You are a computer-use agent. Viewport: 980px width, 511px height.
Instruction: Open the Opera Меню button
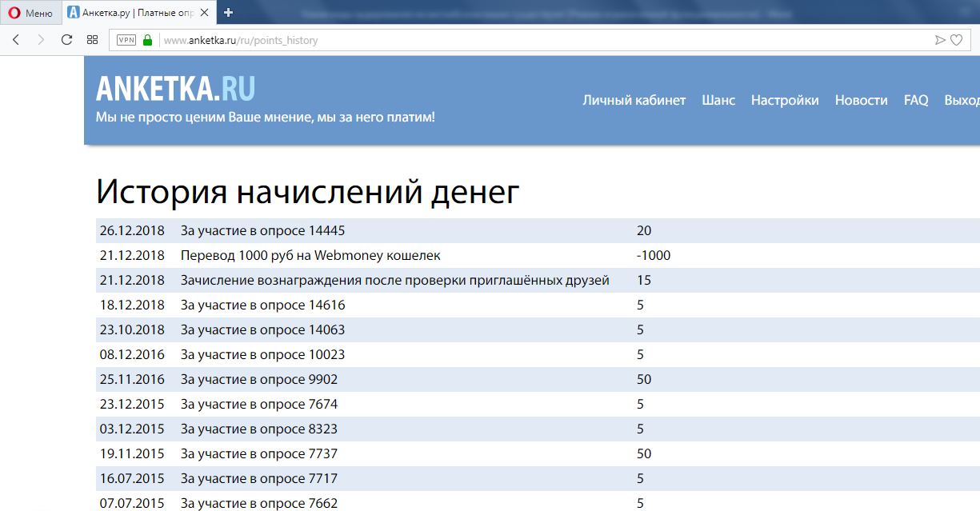coord(30,13)
